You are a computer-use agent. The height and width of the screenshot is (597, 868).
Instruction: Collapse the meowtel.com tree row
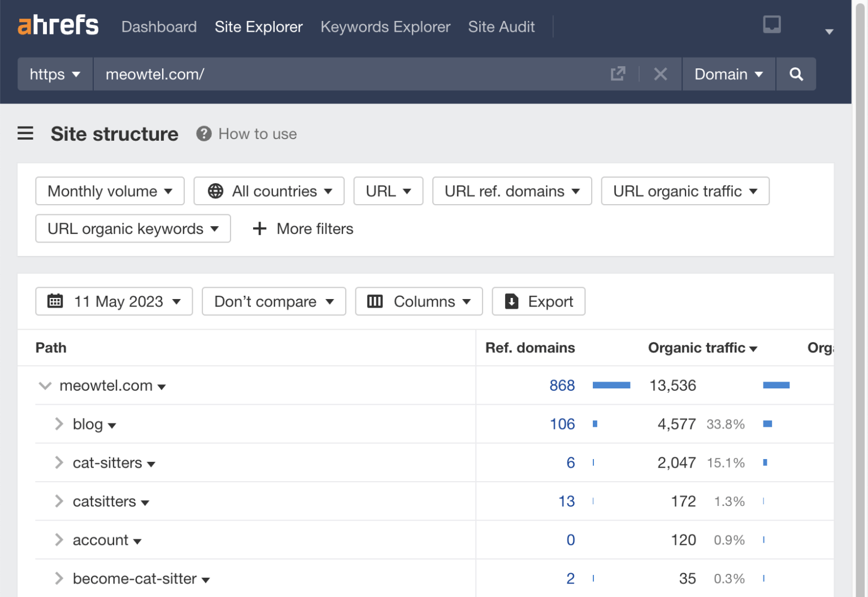[45, 386]
